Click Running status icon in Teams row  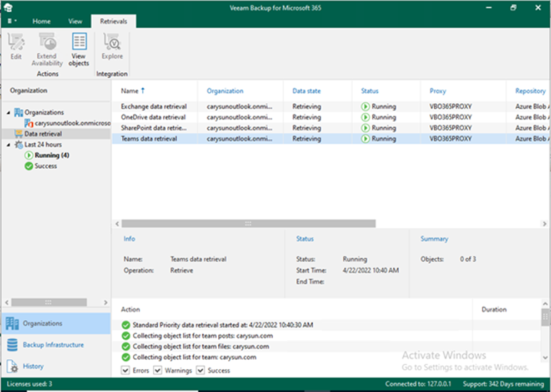[365, 139]
